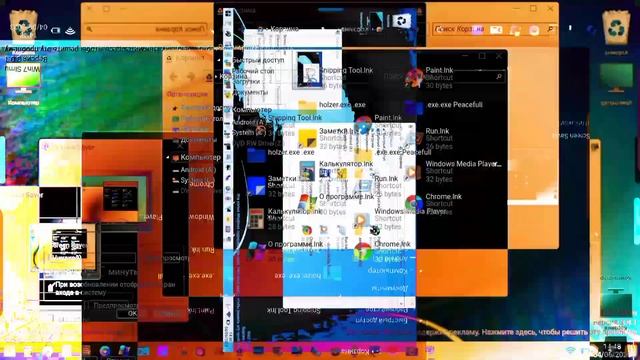Select the '.exe.exe Peacefull' item in dark window

coord(455,104)
